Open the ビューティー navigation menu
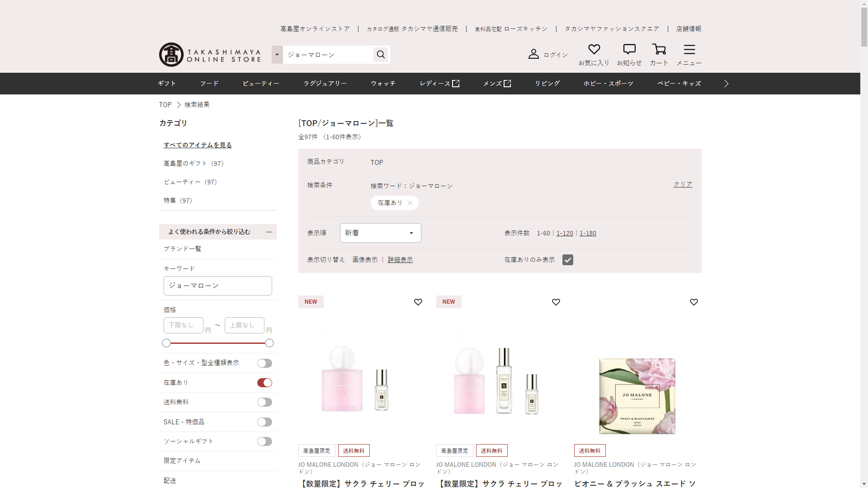The width and height of the screenshot is (868, 488). pyautogui.click(x=261, y=84)
